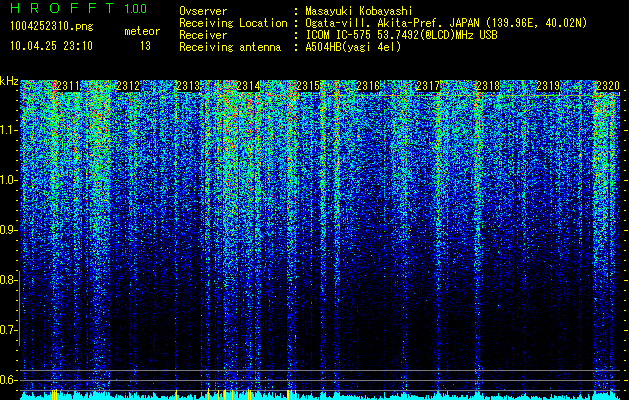Click the 'Receiving antenna' label

[x=230, y=47]
